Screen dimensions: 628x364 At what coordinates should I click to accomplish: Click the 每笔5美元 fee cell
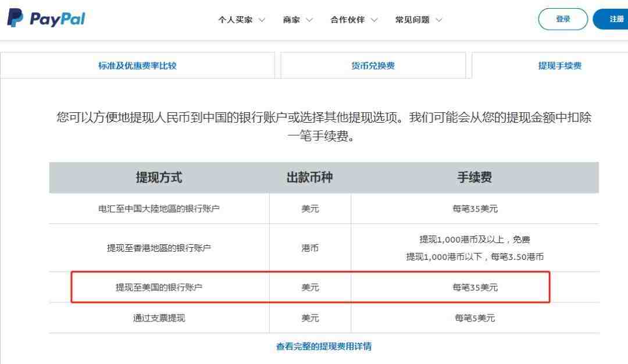pyautogui.click(x=474, y=318)
